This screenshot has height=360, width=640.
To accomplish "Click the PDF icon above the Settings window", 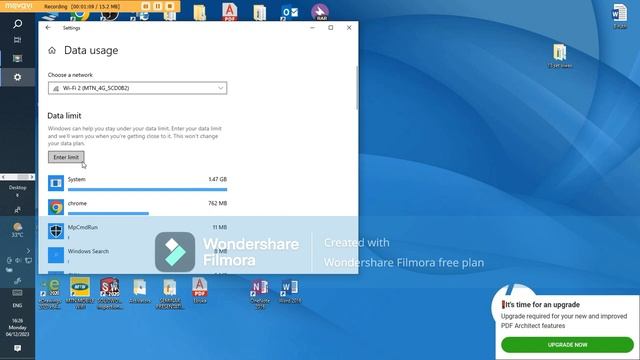I will pyautogui.click(x=229, y=12).
